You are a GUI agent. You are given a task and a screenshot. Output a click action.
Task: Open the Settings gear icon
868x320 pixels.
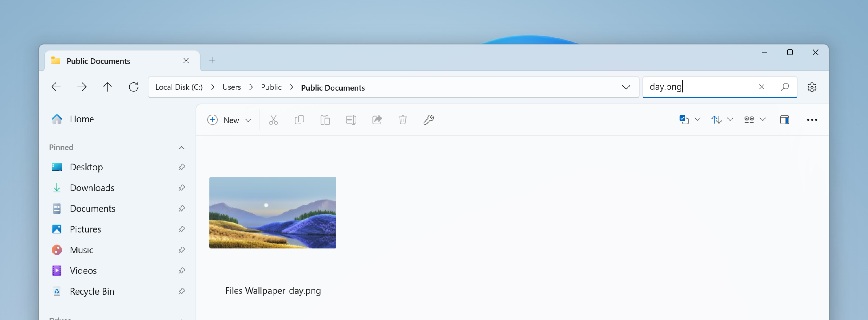[x=812, y=87]
